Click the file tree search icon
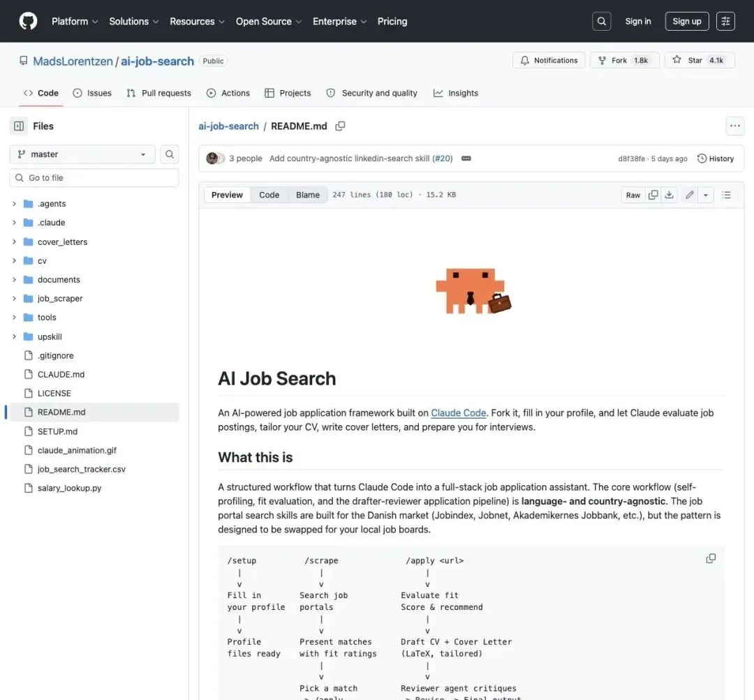Image resolution: width=754 pixels, height=700 pixels. 169,154
